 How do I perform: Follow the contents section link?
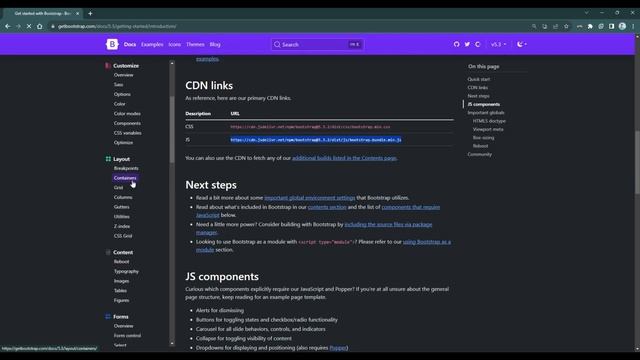click(327, 207)
